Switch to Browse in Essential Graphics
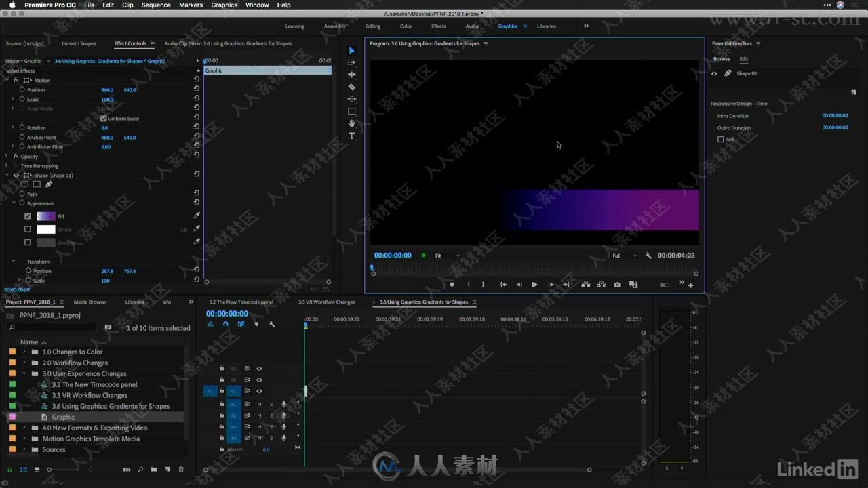Viewport: 868px width, 488px height. [722, 59]
